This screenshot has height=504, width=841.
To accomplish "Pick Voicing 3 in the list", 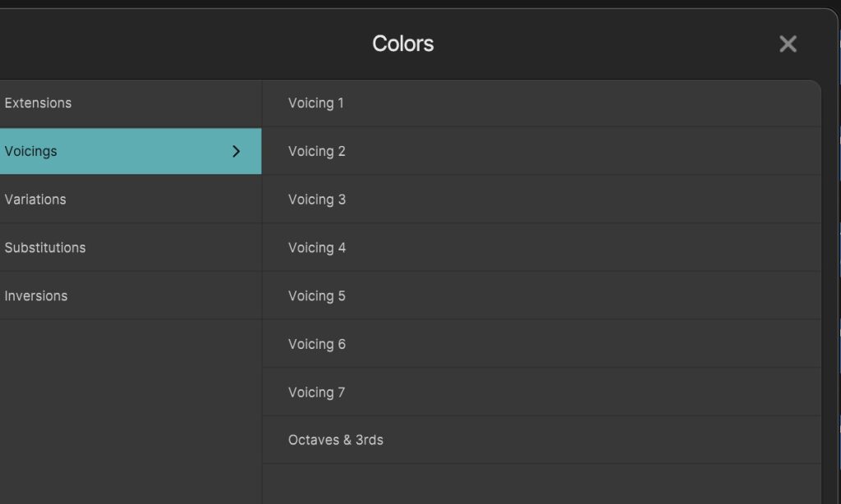I will click(x=317, y=199).
